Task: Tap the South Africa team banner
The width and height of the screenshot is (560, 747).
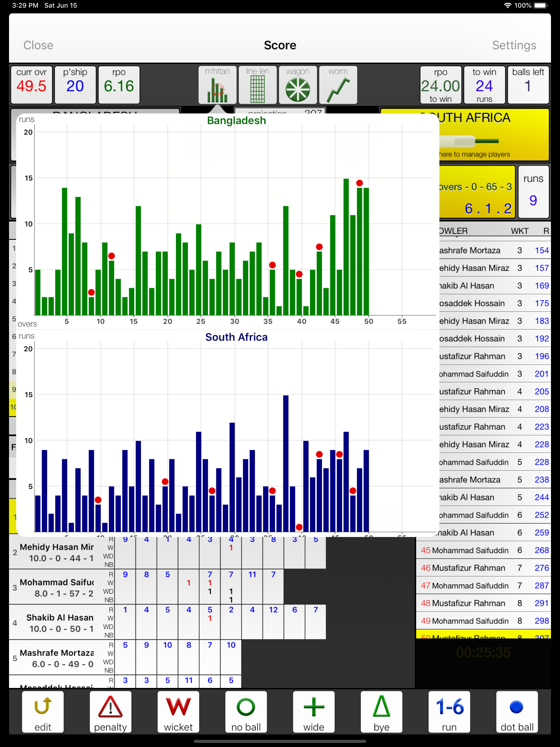Action: click(494, 135)
